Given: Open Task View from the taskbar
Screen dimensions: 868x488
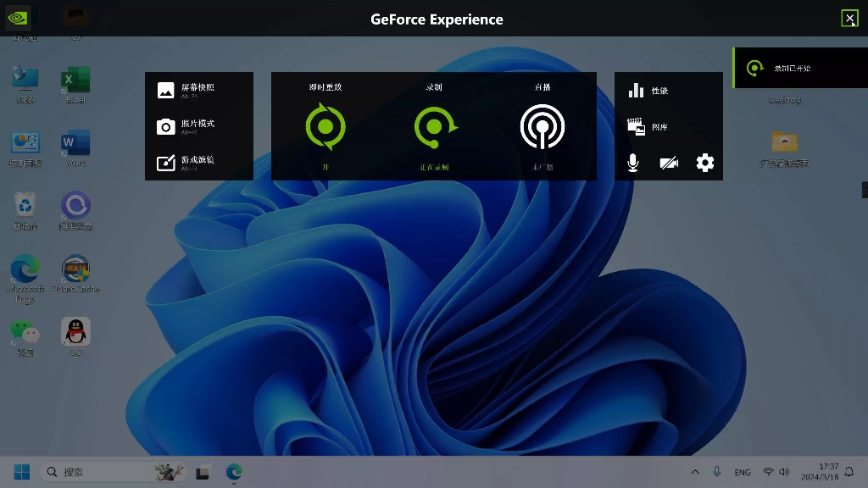Looking at the screenshot, I should click(x=203, y=473).
